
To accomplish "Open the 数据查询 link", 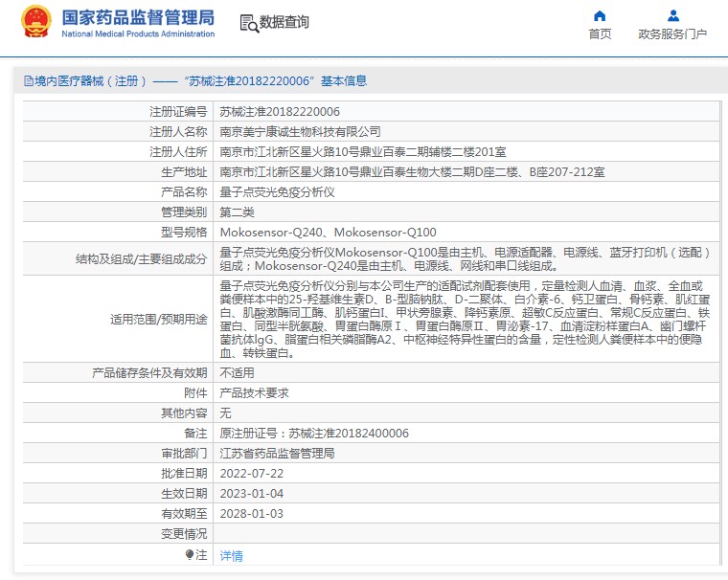I will 284,22.
